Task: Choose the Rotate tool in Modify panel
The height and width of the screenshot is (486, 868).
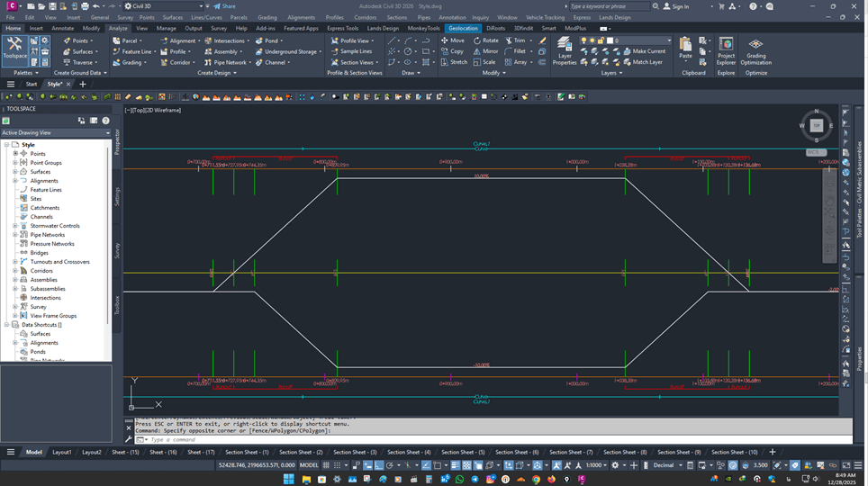Action: tap(485, 40)
